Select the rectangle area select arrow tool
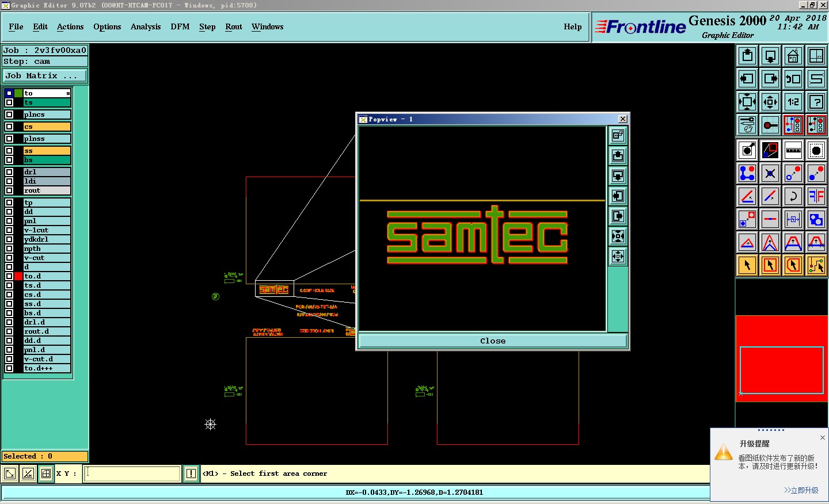Image resolution: width=829 pixels, height=504 pixels. click(x=770, y=265)
